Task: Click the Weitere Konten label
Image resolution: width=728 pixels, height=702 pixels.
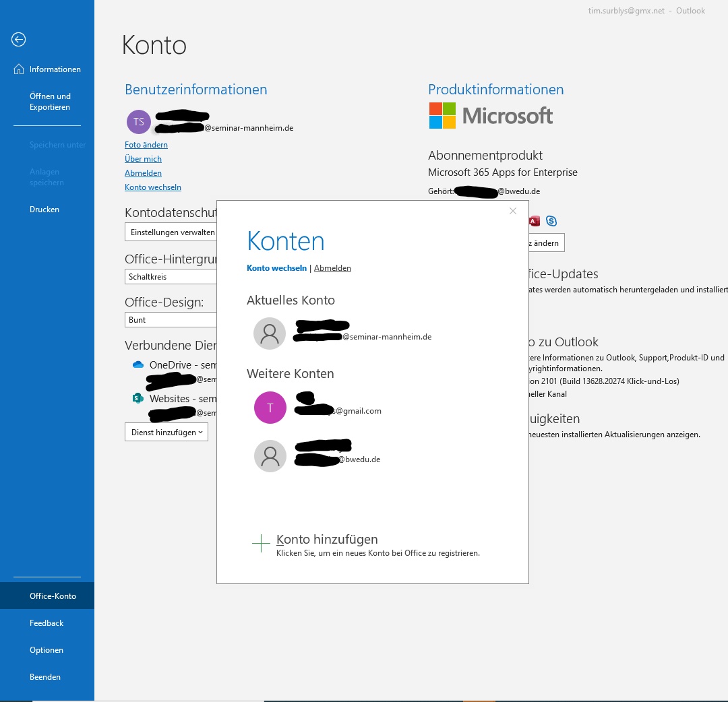Action: click(x=290, y=373)
